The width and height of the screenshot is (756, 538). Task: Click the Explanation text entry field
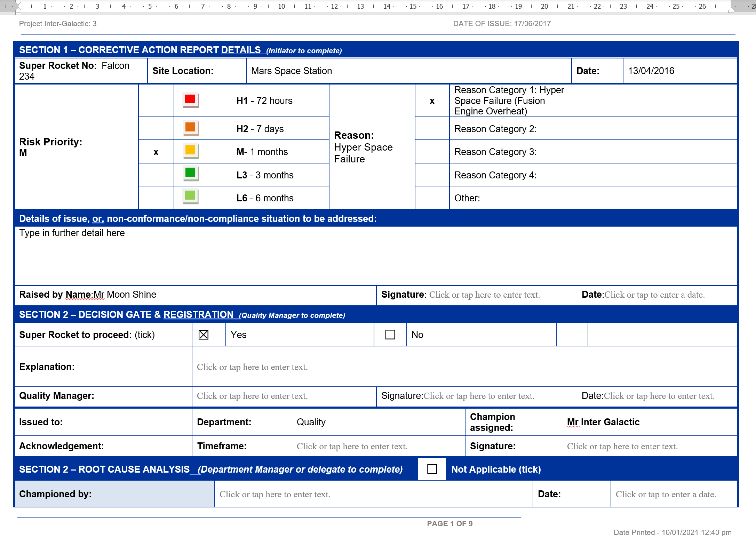coord(252,367)
